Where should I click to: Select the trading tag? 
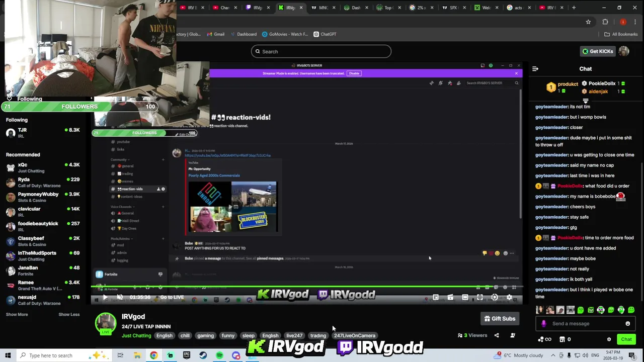[318, 335]
